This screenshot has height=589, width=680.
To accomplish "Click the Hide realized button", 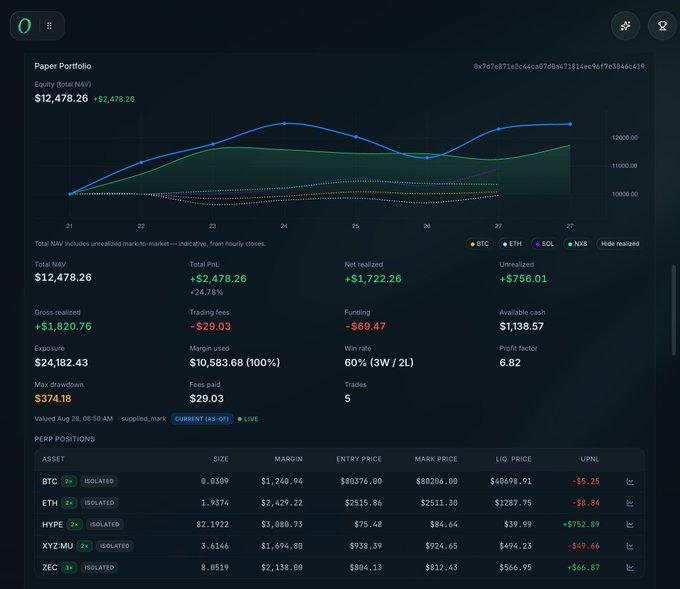I will 620,244.
